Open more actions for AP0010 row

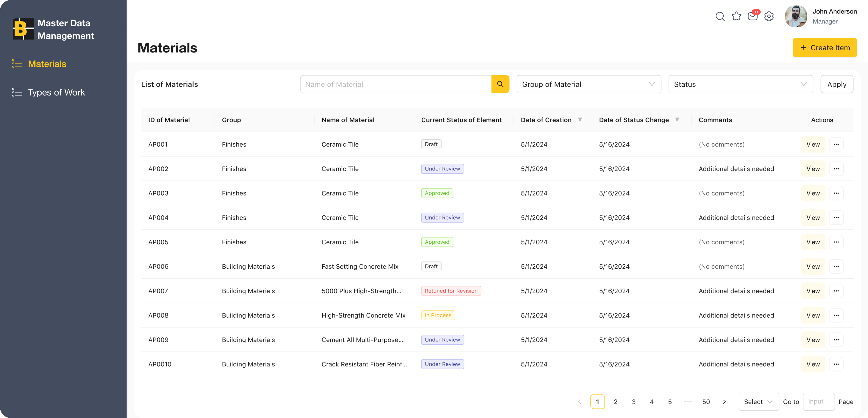[x=836, y=364]
